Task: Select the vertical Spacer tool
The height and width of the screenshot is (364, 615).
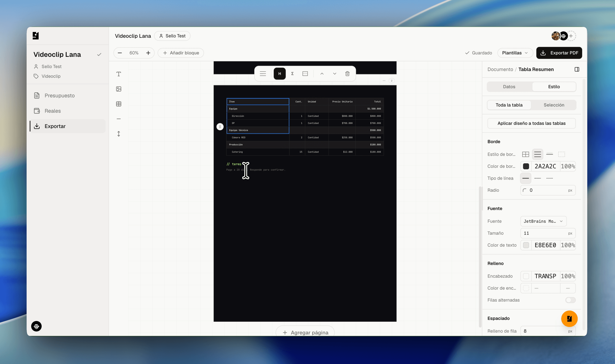Action: click(x=119, y=134)
